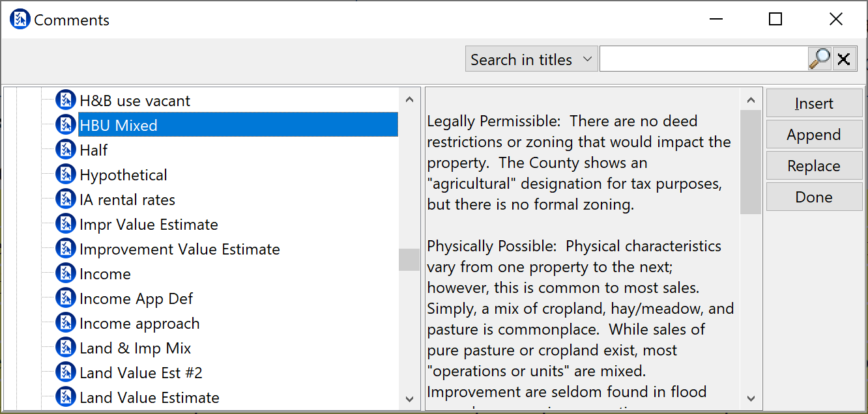Click the icon next to 'H&B use vacant'
Screen dimensions: 868x414
coord(66,100)
